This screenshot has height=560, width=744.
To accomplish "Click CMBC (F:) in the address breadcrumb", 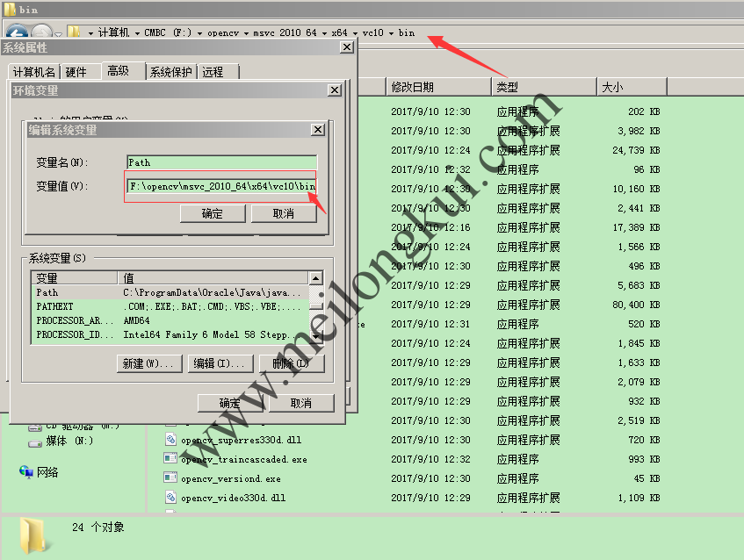I will click(168, 32).
